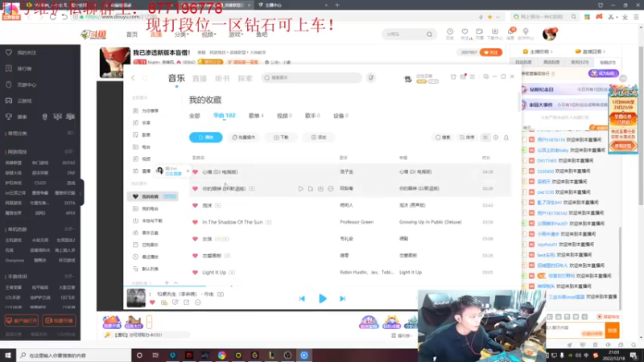Toggle favorite heart on now-playing song

click(152, 302)
